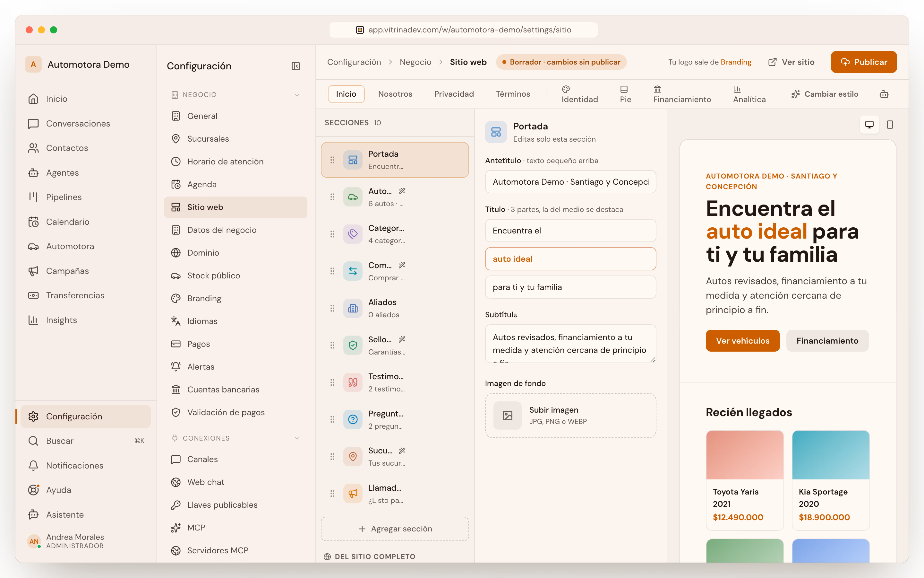Open Datos del negocio settings
This screenshot has height=578, width=924.
pos(235,230)
